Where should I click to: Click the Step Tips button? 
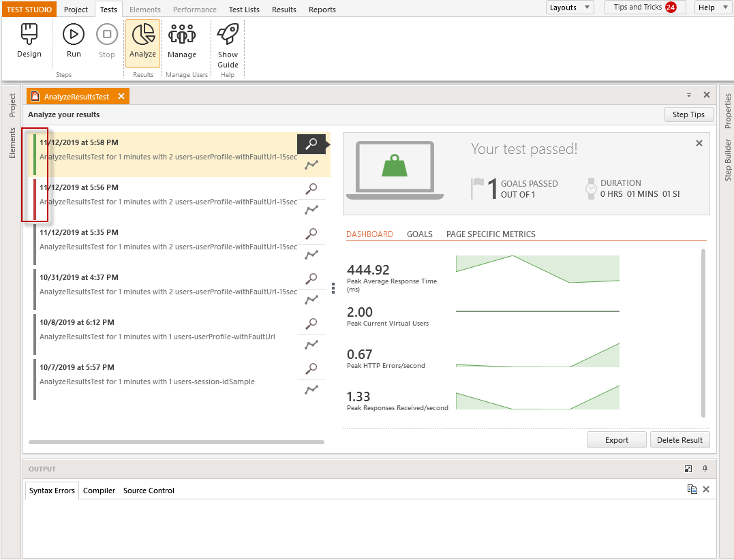(x=688, y=114)
